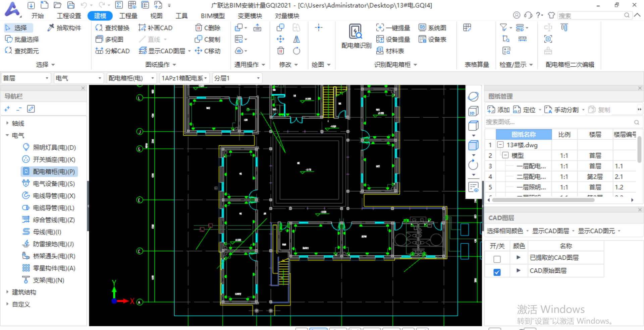
Task: Open the 查找图元 tool
Action: point(22,51)
